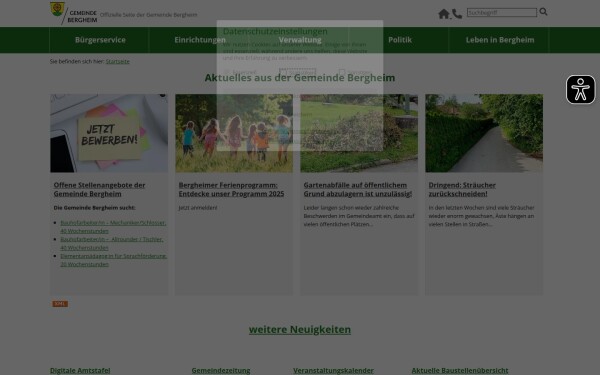Click the 'Jetzt anmelden!' text
600x375 pixels.
198,208
